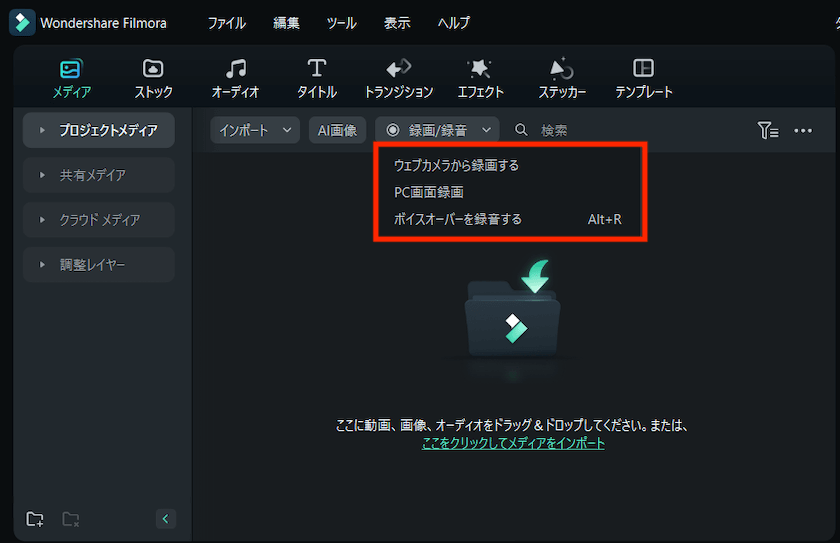Select 共有メディア folder
Viewport: 840px width, 543px height.
[x=99, y=175]
